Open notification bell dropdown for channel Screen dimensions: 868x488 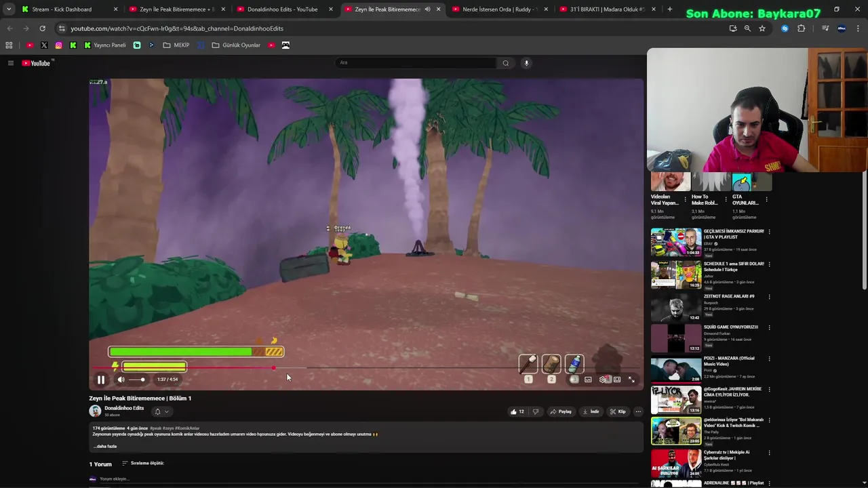coord(161,411)
